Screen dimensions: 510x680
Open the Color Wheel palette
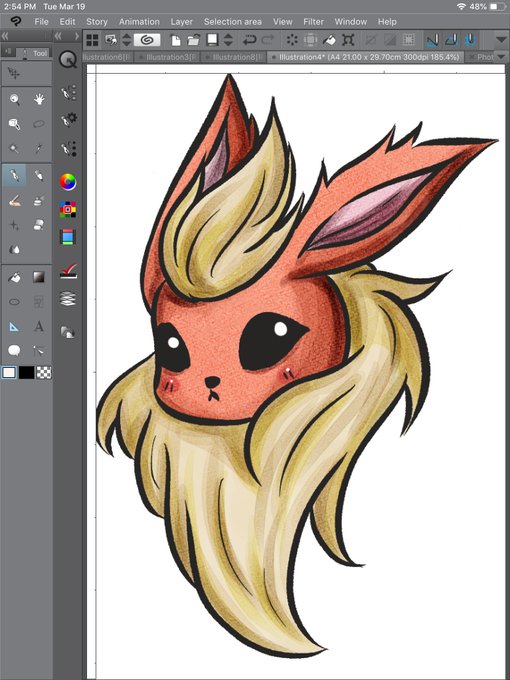68,182
